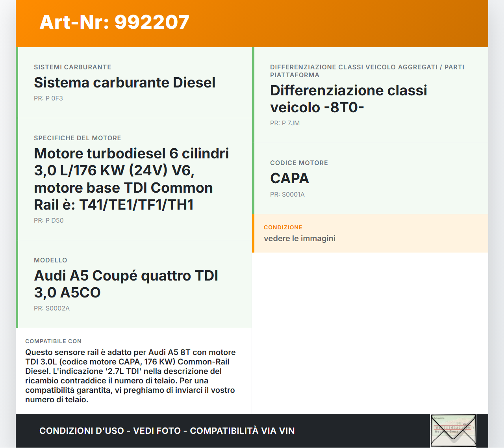This screenshot has height=448, width=504.
Task: Click the PR: P 7JM code
Action: click(285, 123)
